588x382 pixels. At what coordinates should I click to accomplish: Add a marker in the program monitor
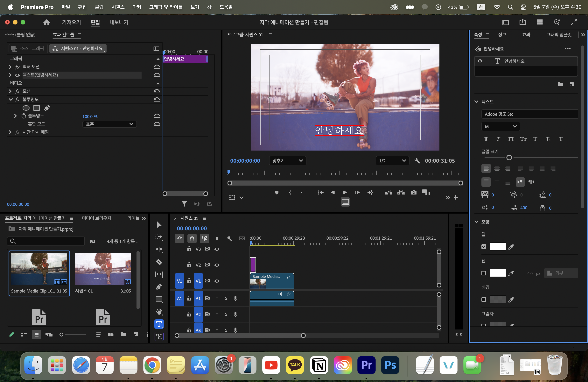click(x=277, y=192)
